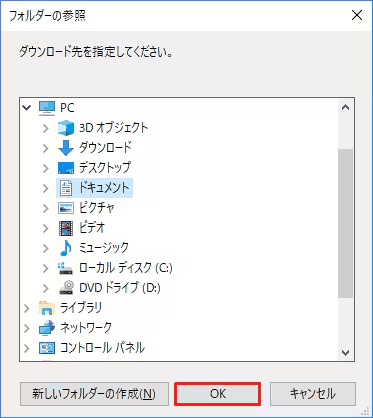
Task: Select the ビデオ text row
Action: click(x=92, y=228)
